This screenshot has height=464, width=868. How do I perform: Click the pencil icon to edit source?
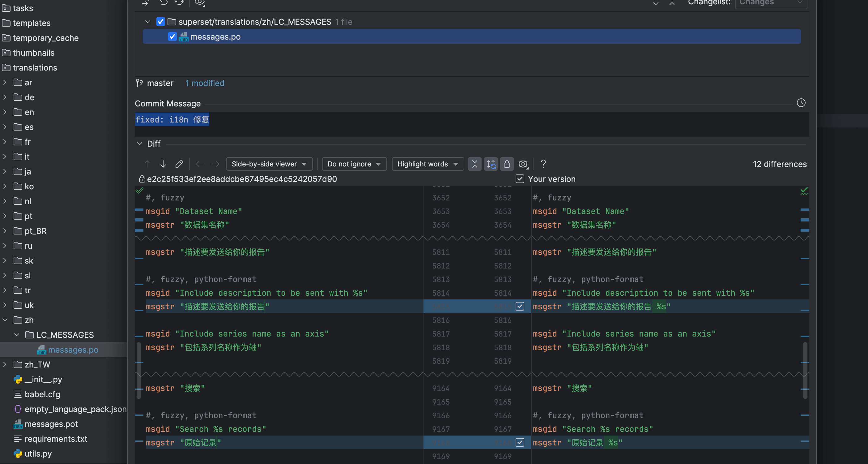tap(179, 164)
